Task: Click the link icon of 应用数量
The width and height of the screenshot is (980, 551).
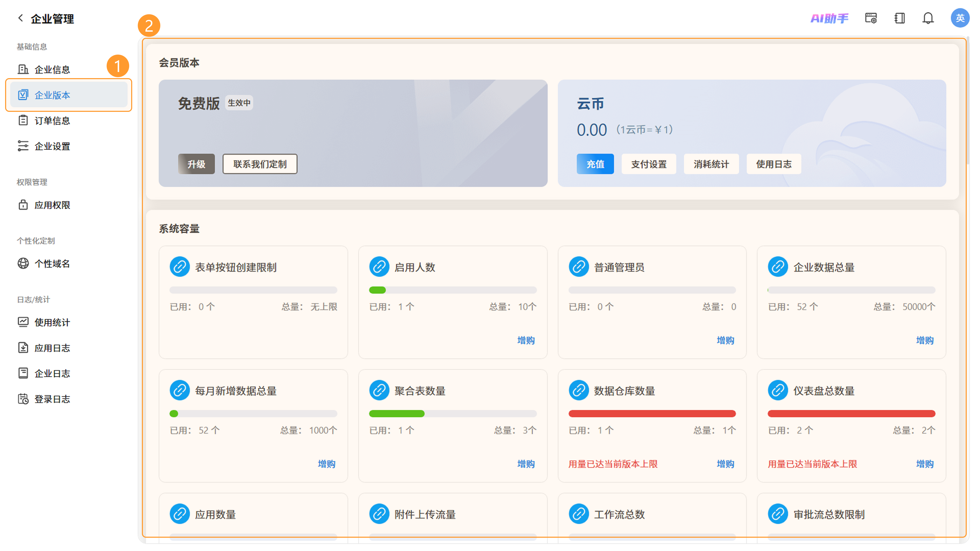Action: [180, 514]
